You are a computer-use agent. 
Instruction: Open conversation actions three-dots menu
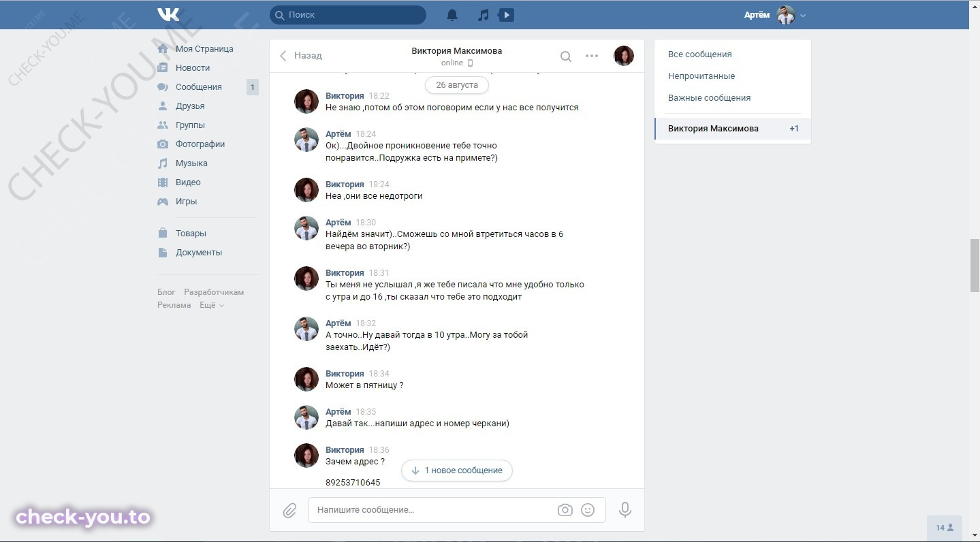pos(592,56)
